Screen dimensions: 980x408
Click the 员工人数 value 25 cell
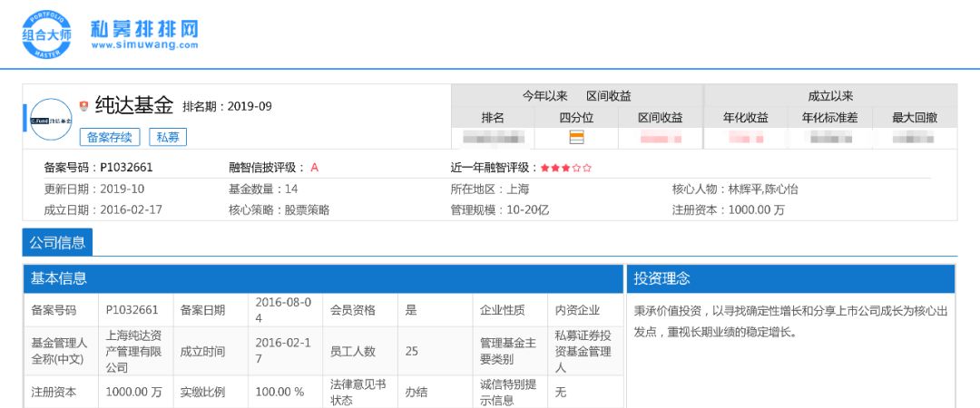click(x=435, y=351)
